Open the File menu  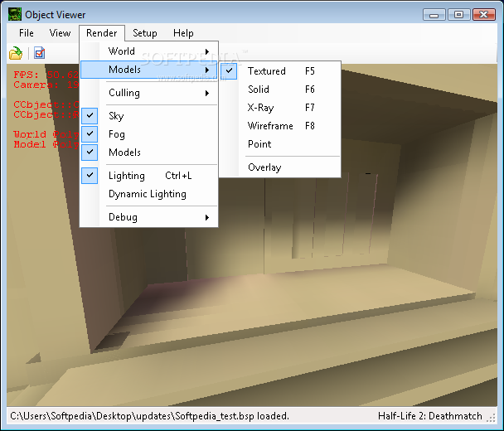26,33
